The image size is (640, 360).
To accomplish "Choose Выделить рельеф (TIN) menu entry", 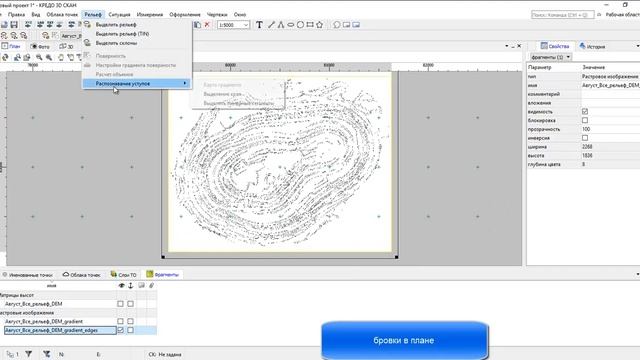I will (122, 34).
